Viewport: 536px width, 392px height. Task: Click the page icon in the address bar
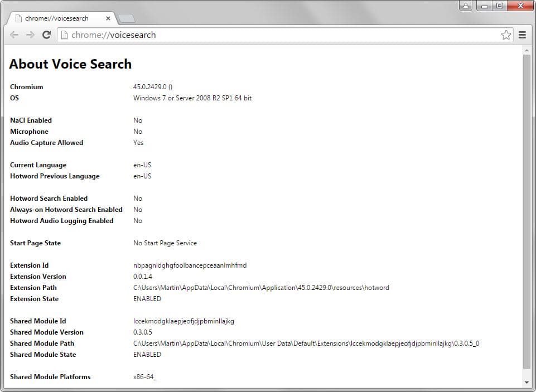click(64, 35)
